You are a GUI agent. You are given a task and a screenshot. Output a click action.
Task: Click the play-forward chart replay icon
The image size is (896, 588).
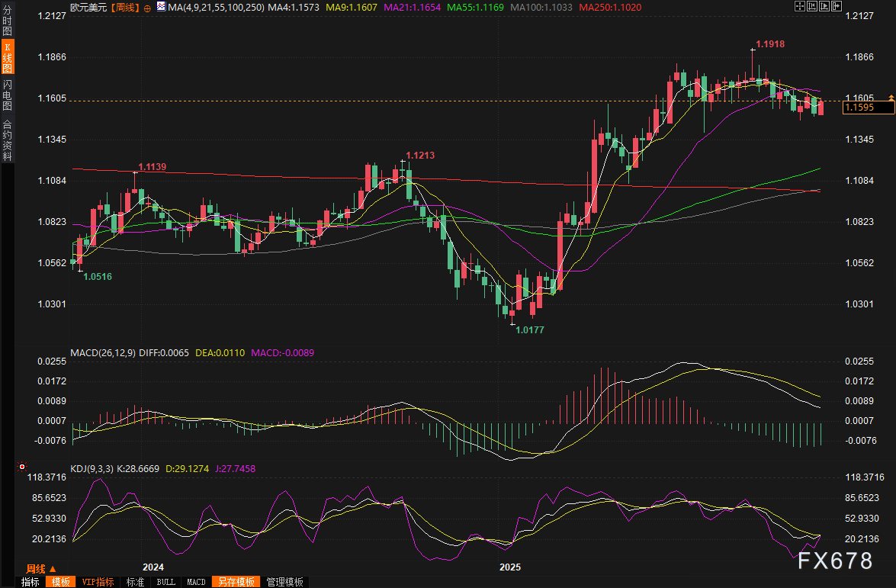pyautogui.click(x=824, y=6)
